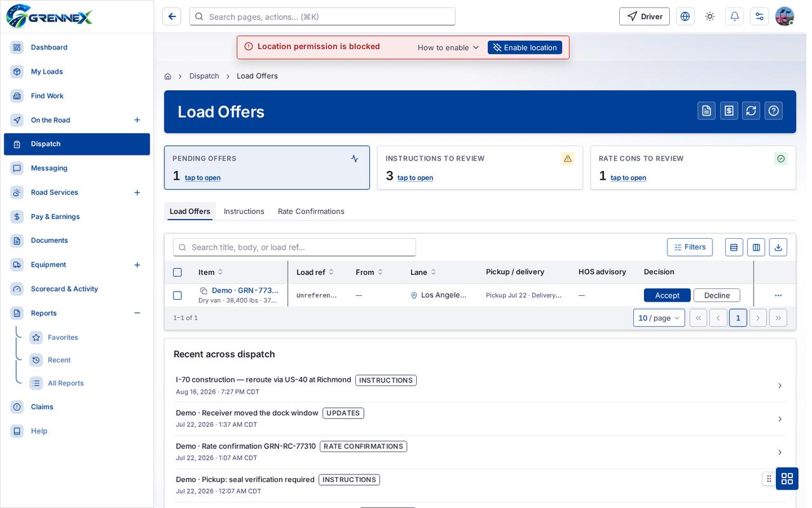Decline the Demo GRN-773 load offer
The width and height of the screenshot is (812, 508).
717,295
